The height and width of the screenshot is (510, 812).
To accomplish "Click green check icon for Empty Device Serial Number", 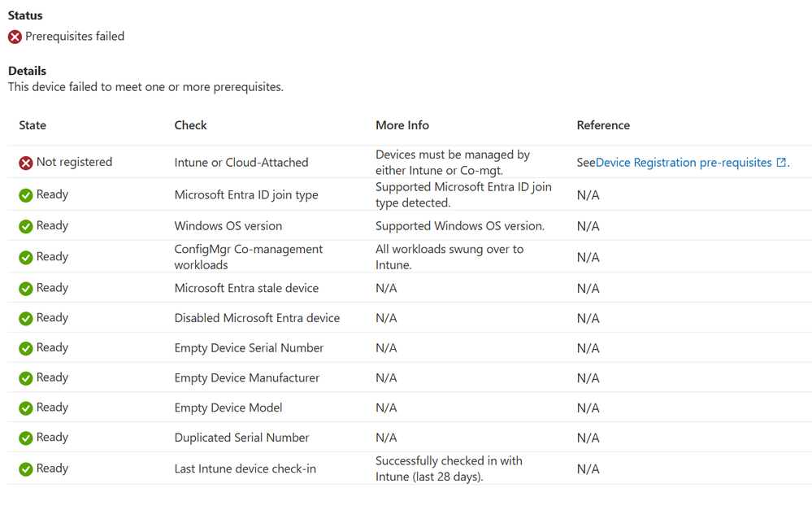I will click(x=26, y=348).
